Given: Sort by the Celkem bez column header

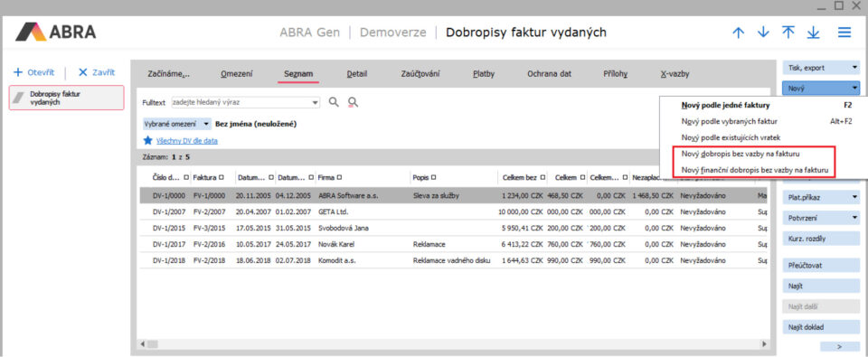Looking at the screenshot, I should pyautogui.click(x=521, y=178).
